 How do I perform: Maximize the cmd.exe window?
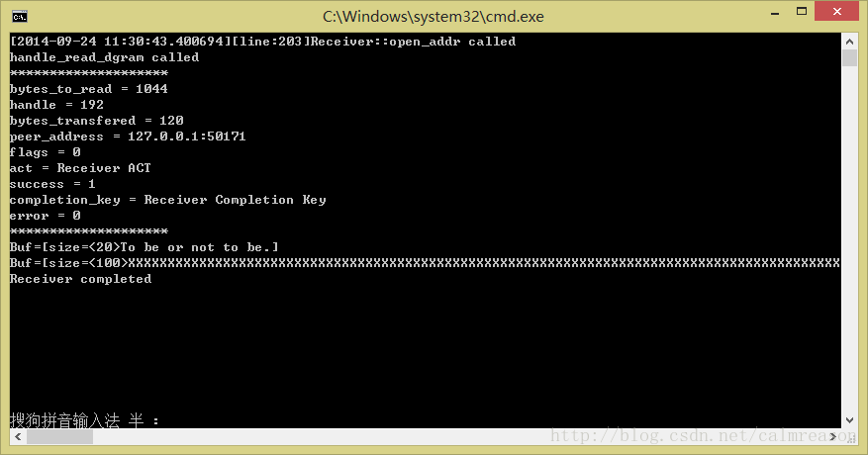click(x=802, y=12)
